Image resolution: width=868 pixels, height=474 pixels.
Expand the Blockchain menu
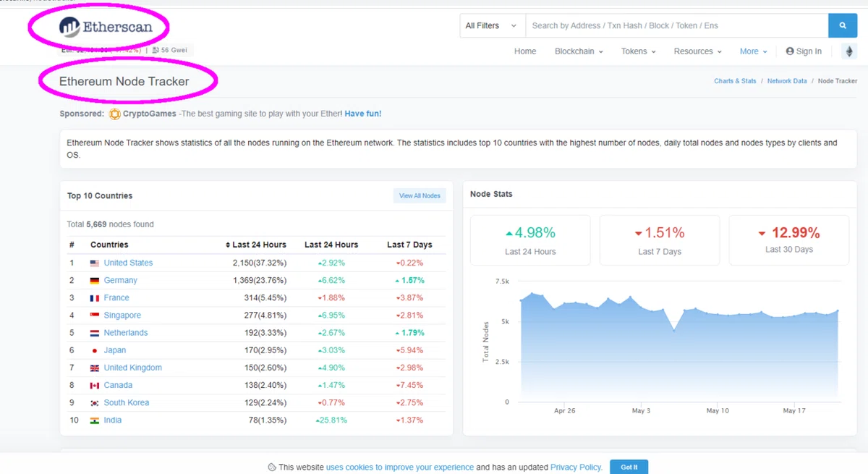click(579, 51)
